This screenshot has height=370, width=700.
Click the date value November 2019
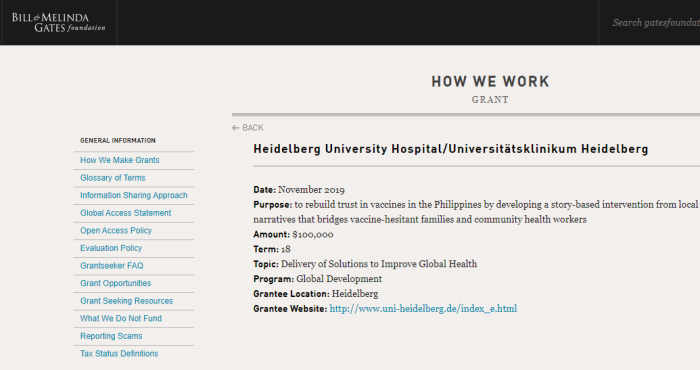311,190
